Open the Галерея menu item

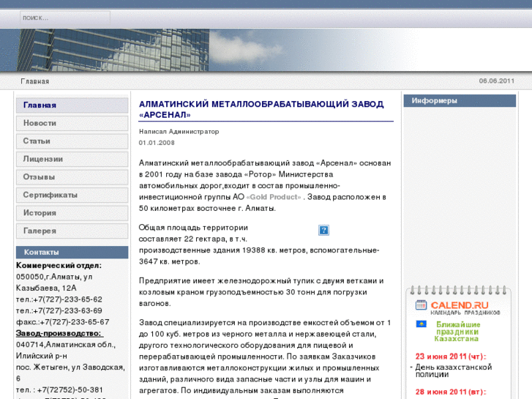tap(72, 231)
